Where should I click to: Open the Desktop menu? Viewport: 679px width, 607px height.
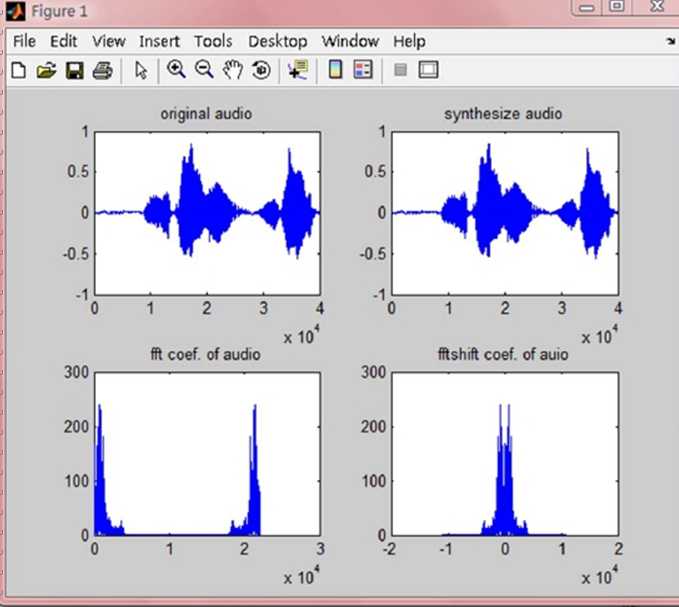[x=278, y=42]
